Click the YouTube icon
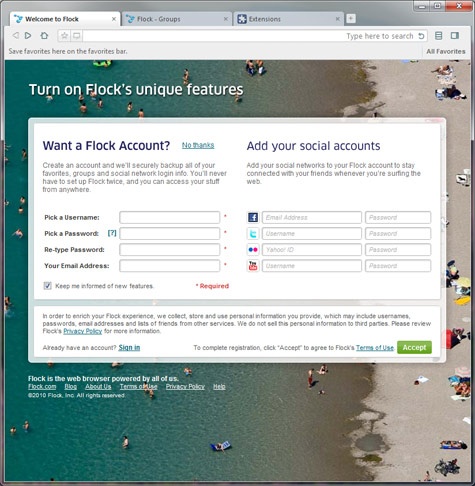The image size is (475, 486). coord(253,266)
